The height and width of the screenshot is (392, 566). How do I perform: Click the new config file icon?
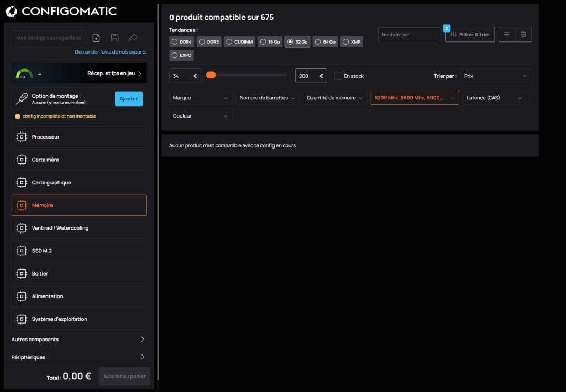click(96, 38)
